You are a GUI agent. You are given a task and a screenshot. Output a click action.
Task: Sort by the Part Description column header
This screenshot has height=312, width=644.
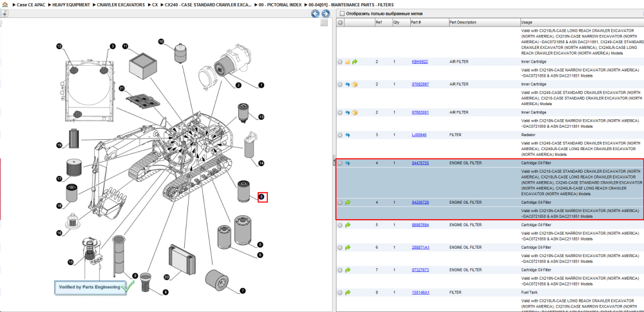(x=484, y=23)
